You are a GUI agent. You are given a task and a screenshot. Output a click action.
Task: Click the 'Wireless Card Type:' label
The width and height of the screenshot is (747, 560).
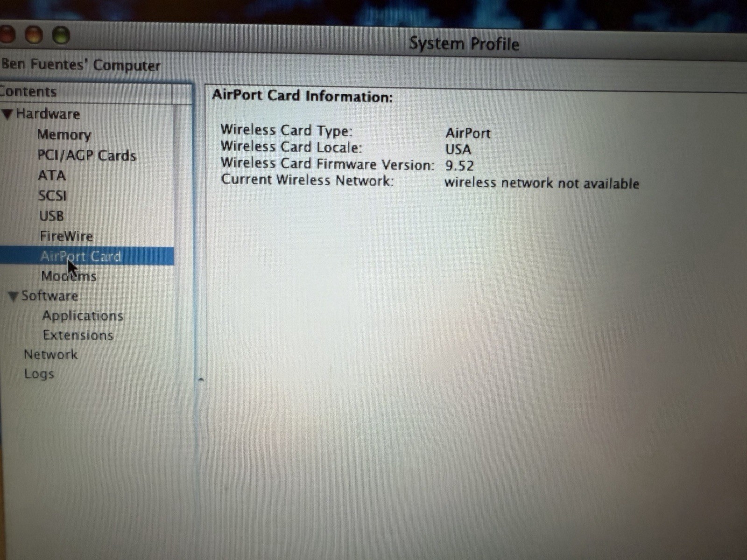[x=287, y=130]
